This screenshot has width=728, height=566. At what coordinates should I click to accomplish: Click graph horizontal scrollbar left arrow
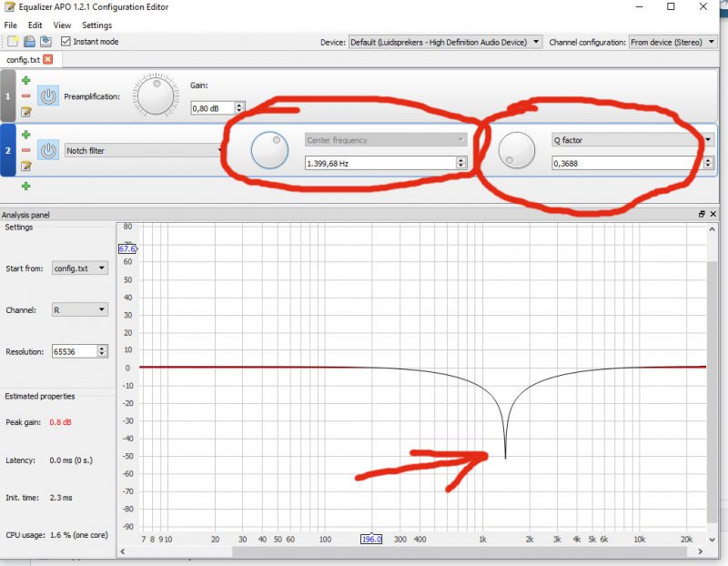tap(123, 551)
